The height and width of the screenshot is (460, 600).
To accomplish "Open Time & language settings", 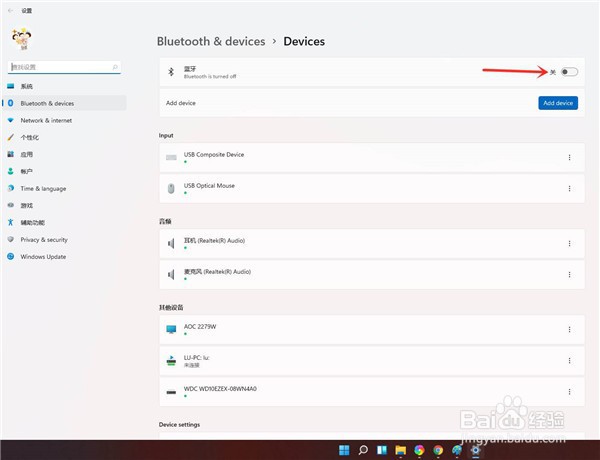I will [x=43, y=189].
